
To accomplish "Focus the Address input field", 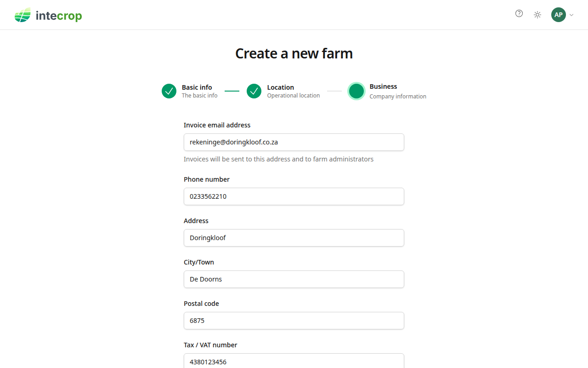I will (294, 238).
